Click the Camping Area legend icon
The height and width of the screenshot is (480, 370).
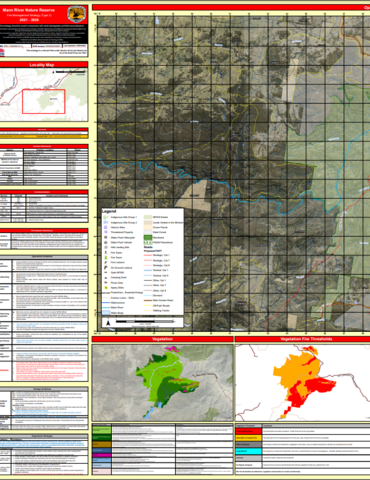[106, 278]
